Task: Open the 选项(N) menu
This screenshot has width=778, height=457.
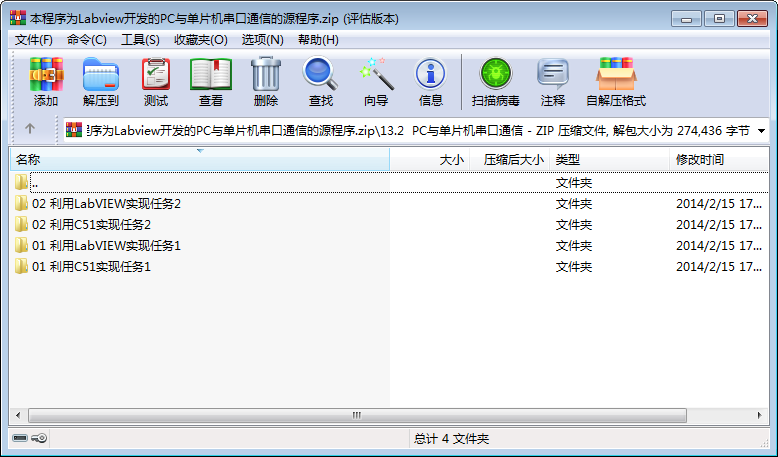Action: coord(262,40)
